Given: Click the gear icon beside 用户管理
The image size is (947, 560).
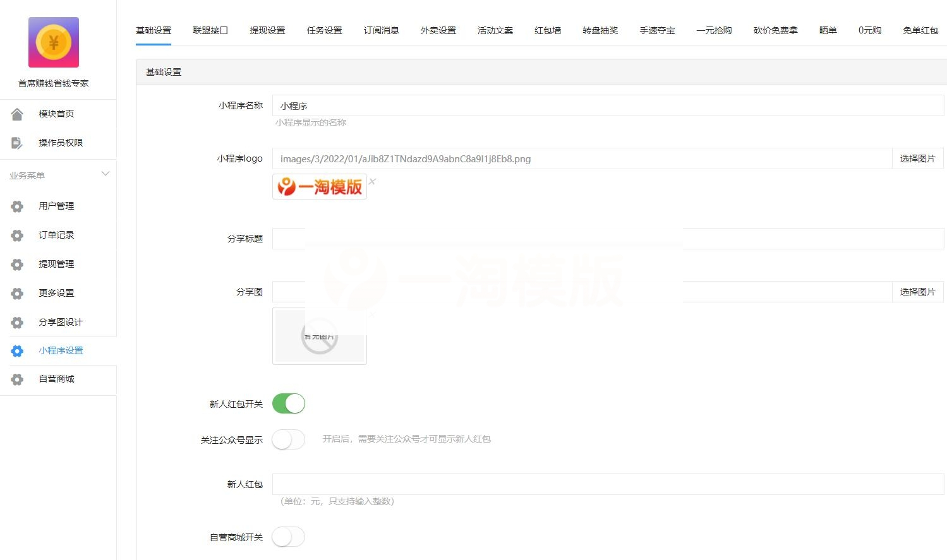Looking at the screenshot, I should 17,206.
